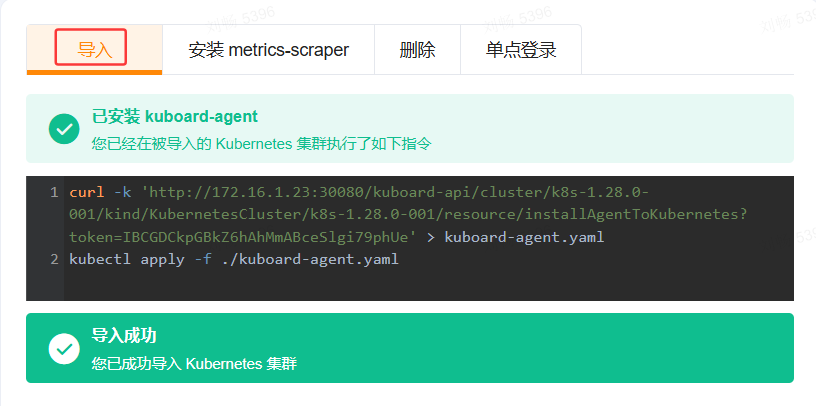Switch to the 导入 tab

click(94, 50)
